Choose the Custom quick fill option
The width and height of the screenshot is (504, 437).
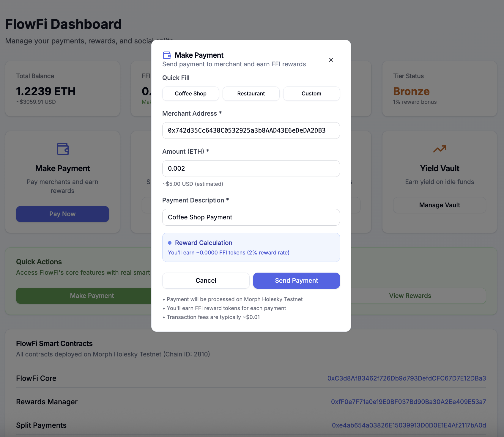click(311, 94)
